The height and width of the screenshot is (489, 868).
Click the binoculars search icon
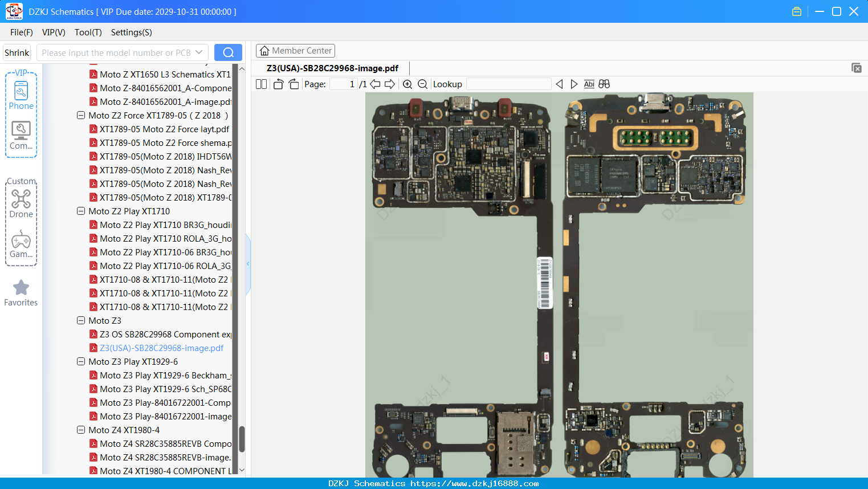(604, 84)
